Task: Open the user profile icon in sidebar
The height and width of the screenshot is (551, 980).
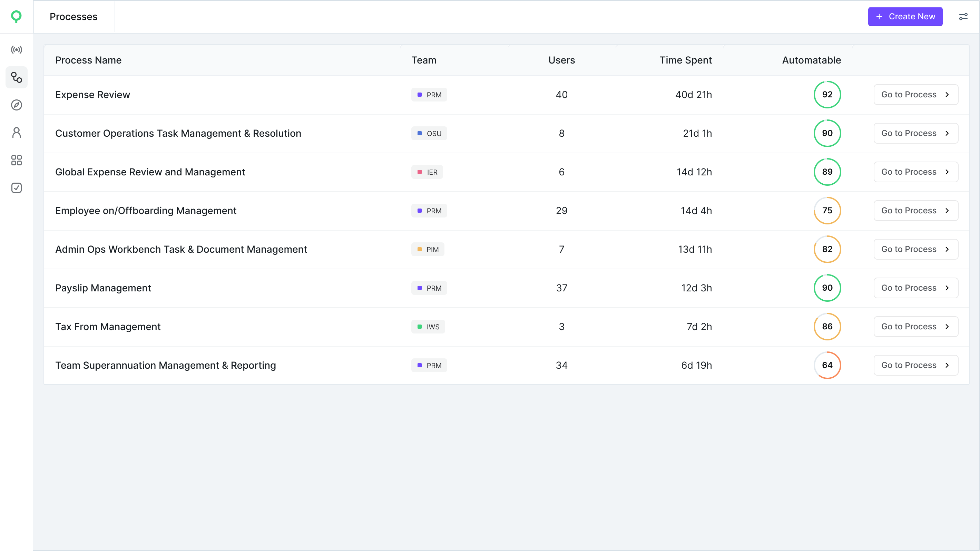Action: coord(16,133)
